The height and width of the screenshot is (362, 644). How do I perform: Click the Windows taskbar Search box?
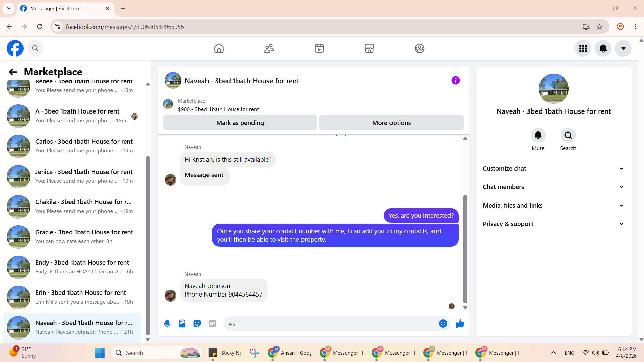tap(156, 353)
